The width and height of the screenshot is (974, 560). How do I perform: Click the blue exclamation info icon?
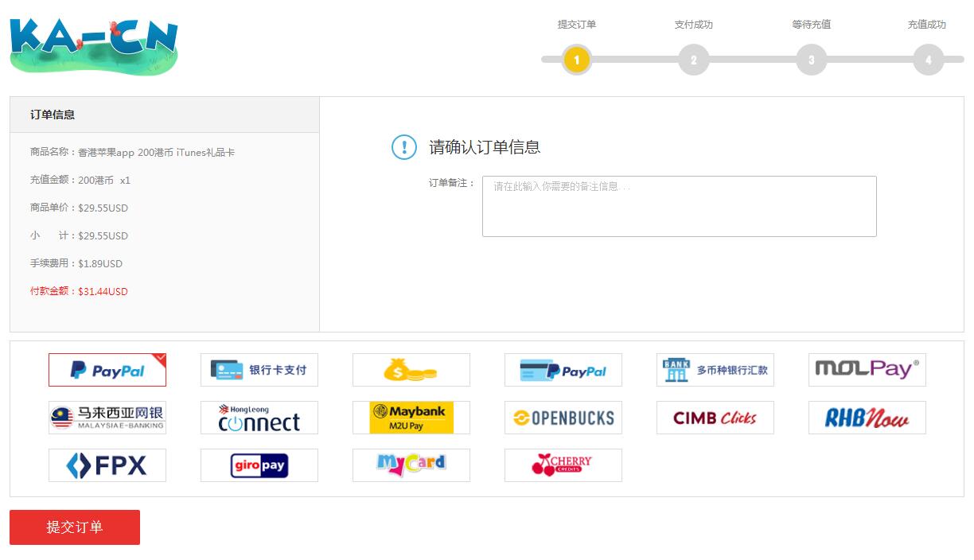tap(404, 147)
